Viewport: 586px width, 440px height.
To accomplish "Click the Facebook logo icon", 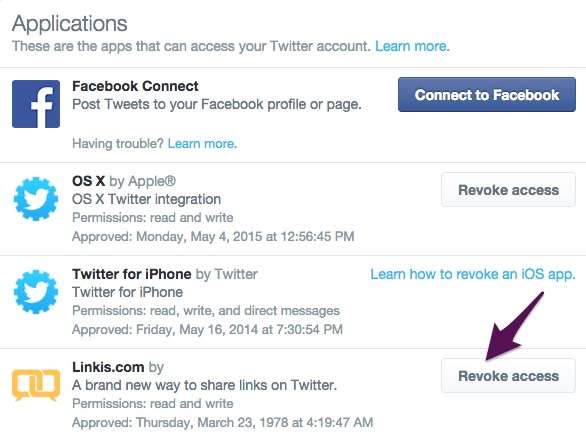I will [x=36, y=104].
